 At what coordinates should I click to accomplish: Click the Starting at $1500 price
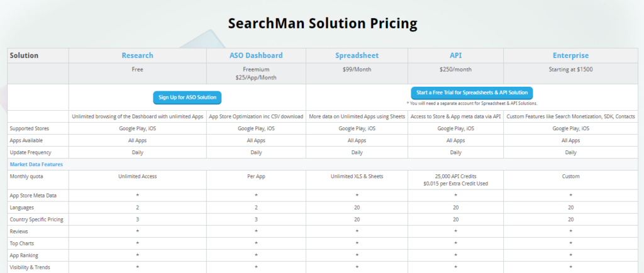[570, 69]
